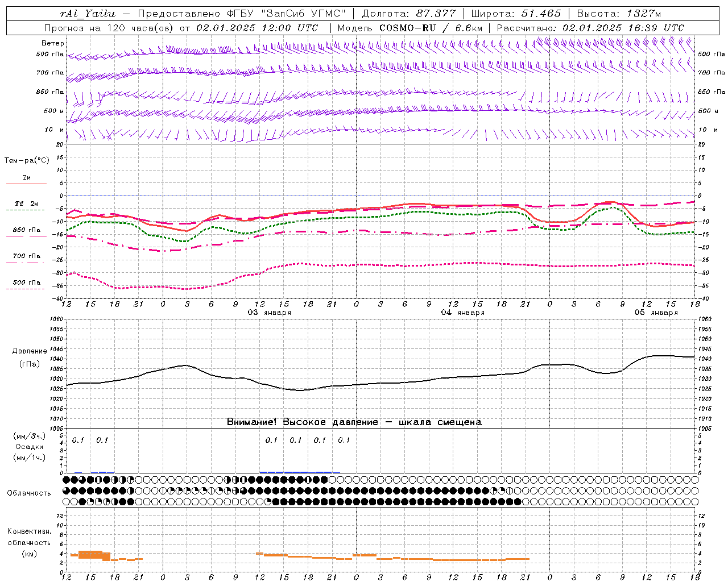Viewport: 728px width, 582px height.
Task: Click the Осадки label
Action: pos(30,447)
